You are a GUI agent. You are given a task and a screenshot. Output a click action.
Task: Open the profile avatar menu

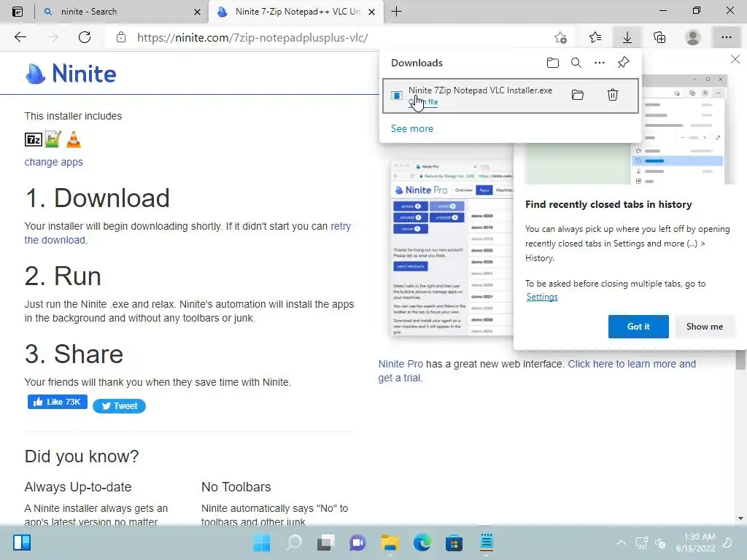pos(693,37)
